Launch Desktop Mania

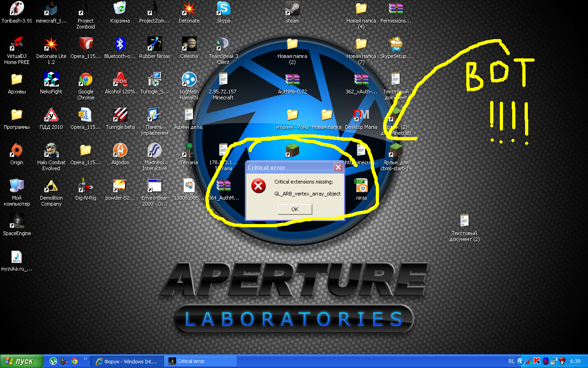click(x=362, y=119)
